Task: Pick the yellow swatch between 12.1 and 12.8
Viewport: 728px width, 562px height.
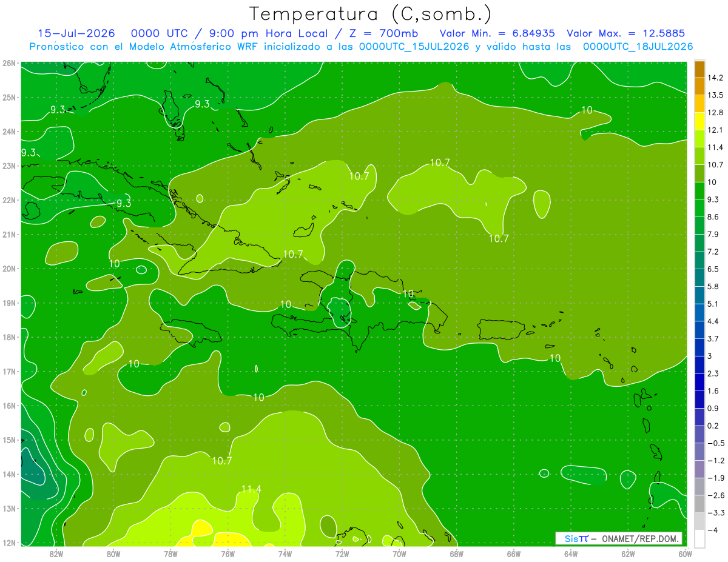Action: tap(699, 121)
